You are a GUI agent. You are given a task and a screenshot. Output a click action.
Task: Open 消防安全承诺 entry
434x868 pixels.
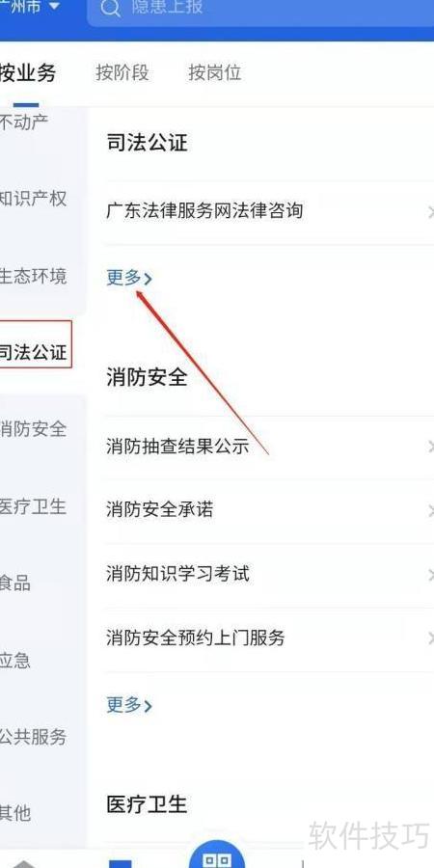[x=269, y=510]
